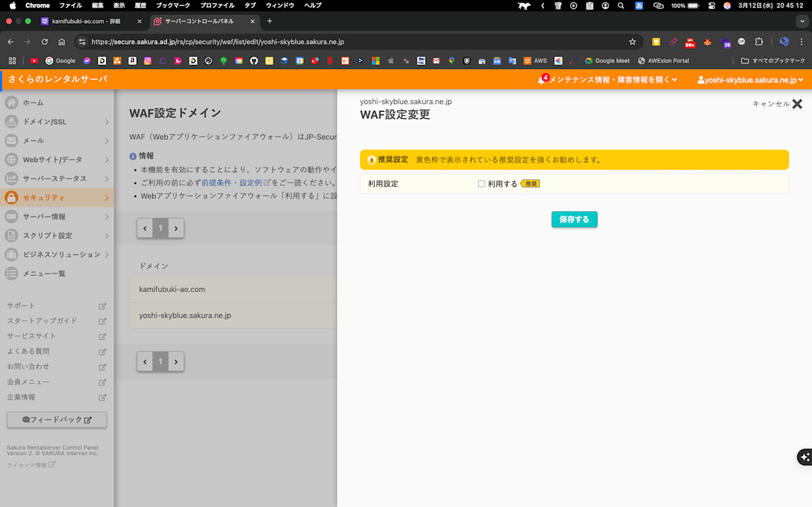
Task: Open the Google Maps bookmark icon
Action: click(451, 60)
